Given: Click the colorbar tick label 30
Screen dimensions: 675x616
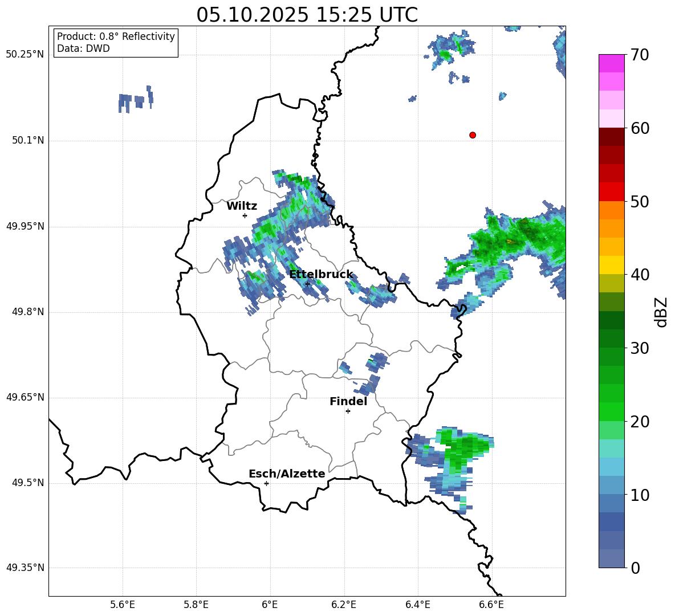Looking at the screenshot, I should (x=640, y=348).
